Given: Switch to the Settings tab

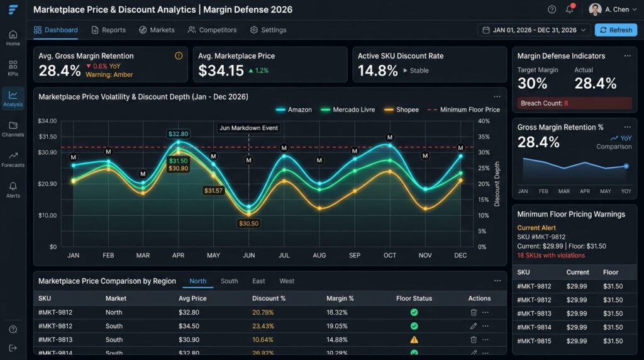Looking at the screenshot, I should click(x=268, y=30).
